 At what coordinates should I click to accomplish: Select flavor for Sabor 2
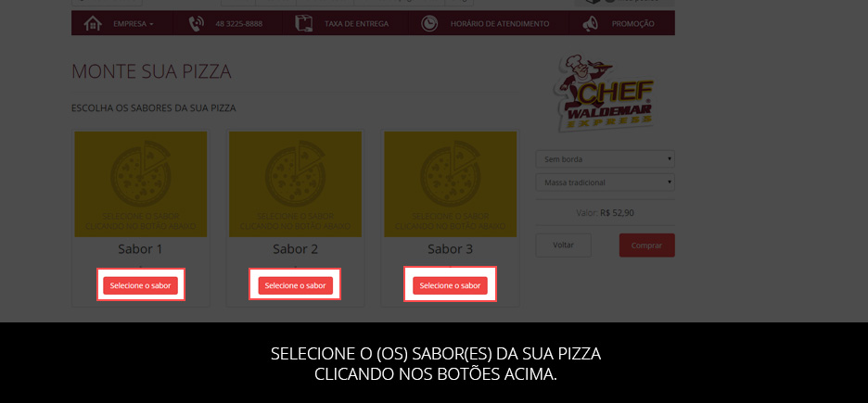(295, 285)
